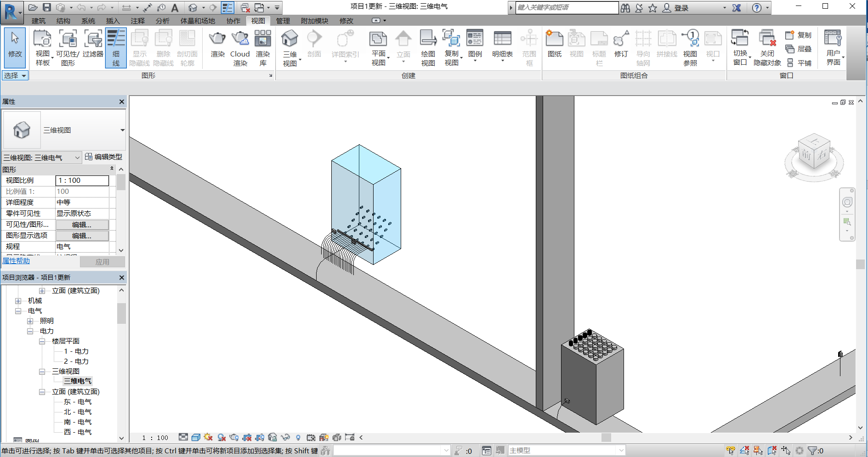Click project browser vertical scrollbar thumb
This screenshot has height=457, width=868.
point(121,314)
